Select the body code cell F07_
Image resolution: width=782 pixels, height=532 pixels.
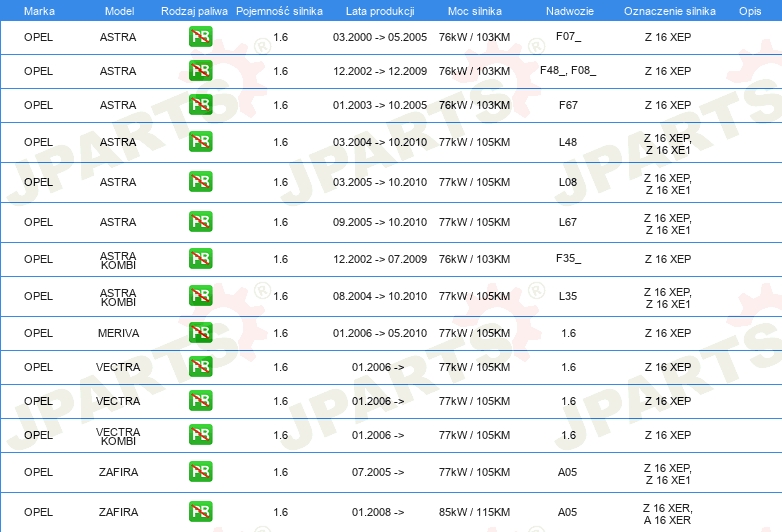point(568,36)
